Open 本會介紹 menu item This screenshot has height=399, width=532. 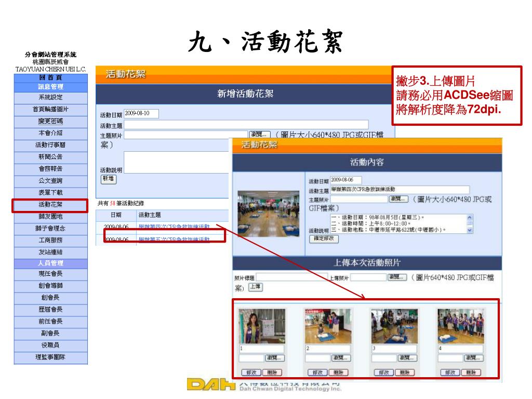point(50,133)
